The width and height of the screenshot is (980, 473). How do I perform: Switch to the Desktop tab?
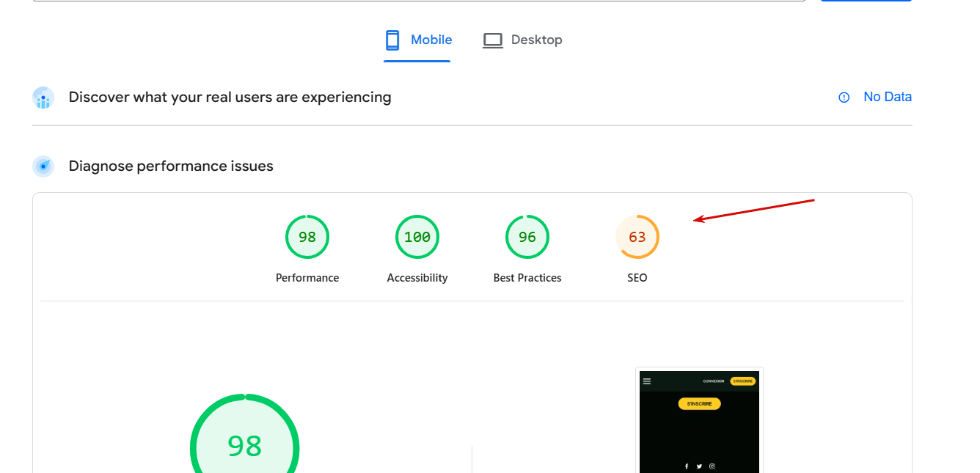[x=522, y=40]
